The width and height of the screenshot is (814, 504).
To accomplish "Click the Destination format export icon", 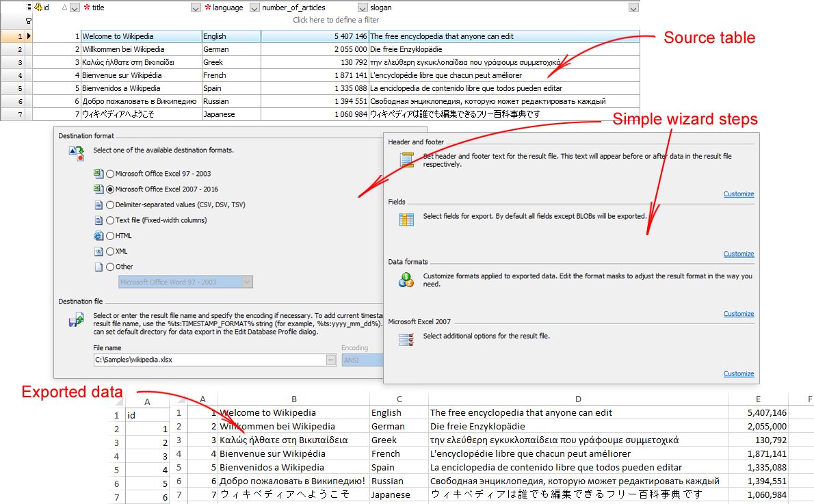I will 77,153.
